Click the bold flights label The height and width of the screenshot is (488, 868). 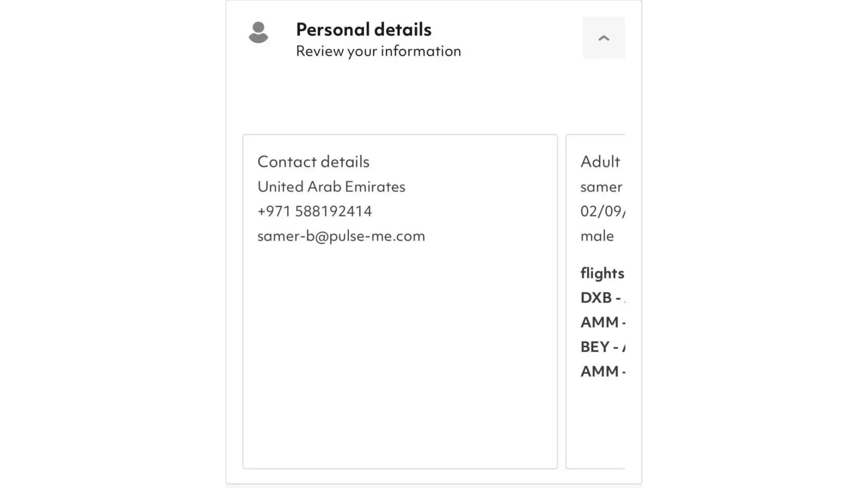(602, 273)
